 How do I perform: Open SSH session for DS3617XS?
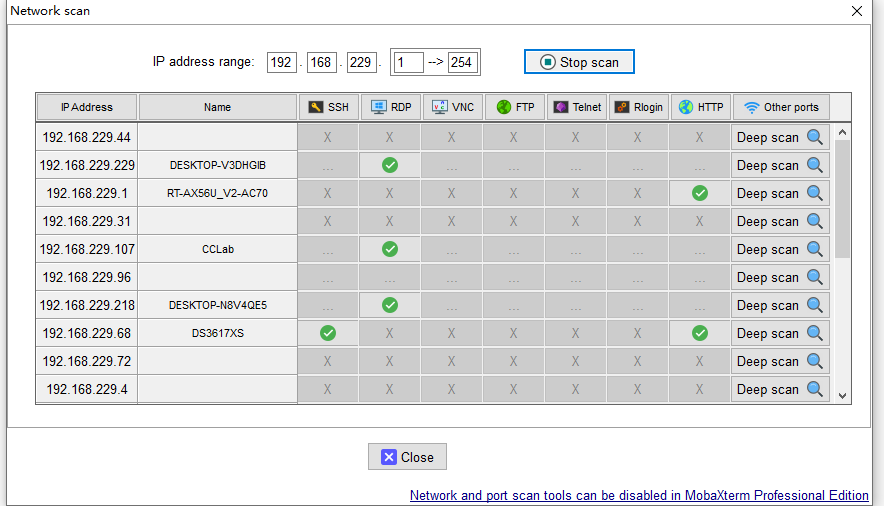328,333
